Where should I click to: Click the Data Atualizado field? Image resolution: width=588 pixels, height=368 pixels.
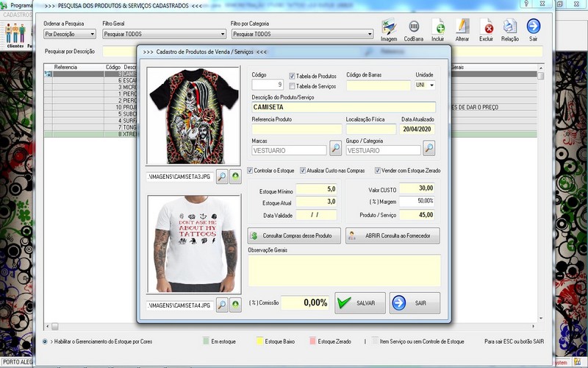pos(417,130)
